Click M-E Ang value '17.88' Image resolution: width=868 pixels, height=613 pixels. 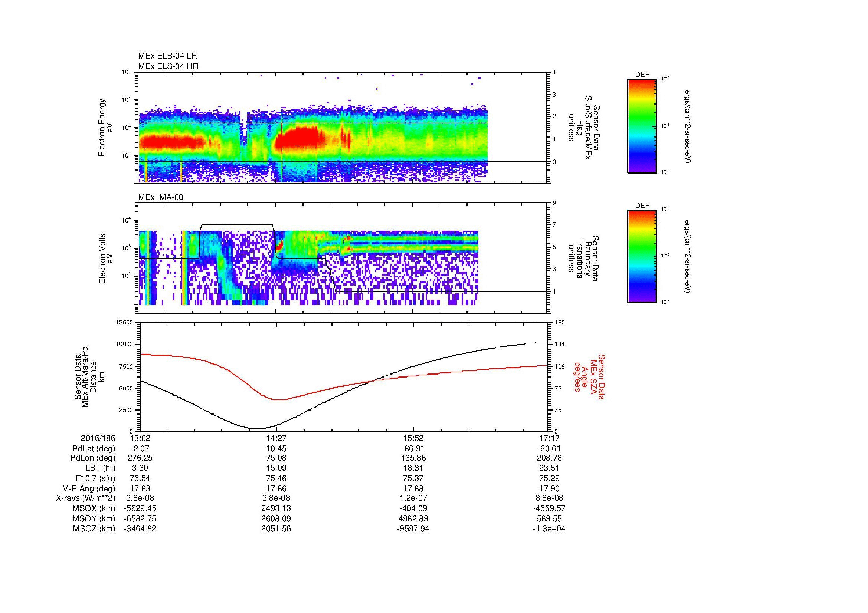click(413, 488)
